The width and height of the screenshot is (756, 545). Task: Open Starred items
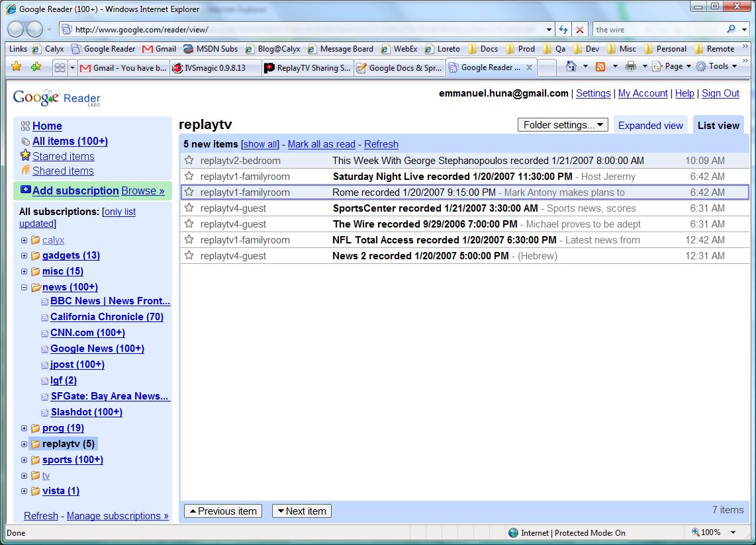coord(63,156)
